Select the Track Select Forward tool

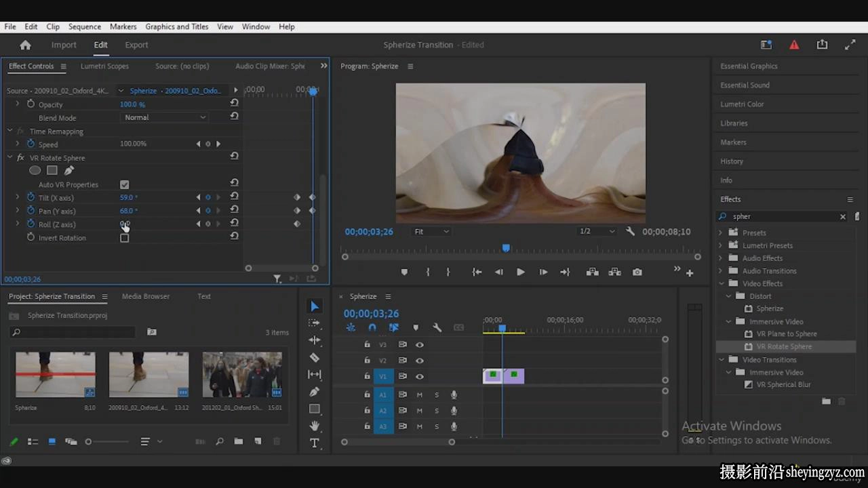(314, 323)
